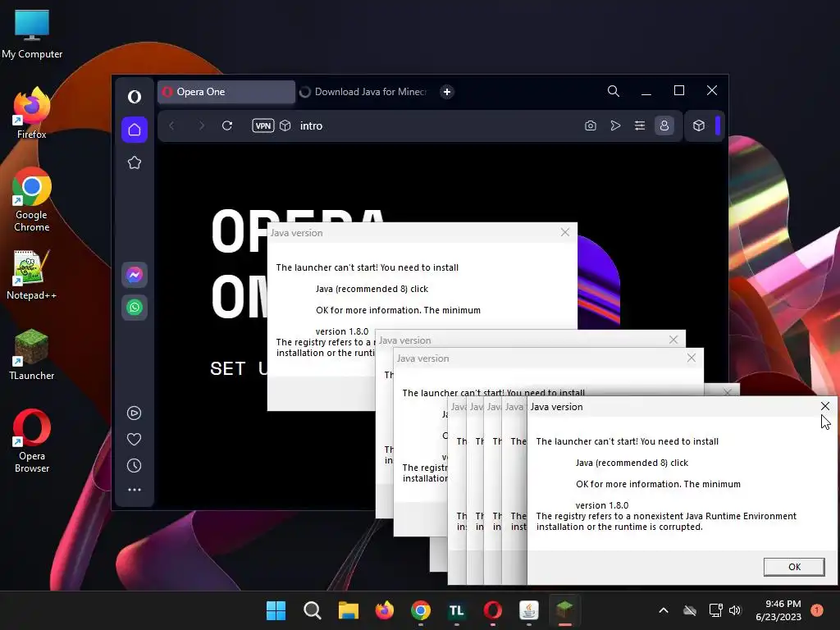
Task: Maximize the Opera browser window
Action: (678, 90)
